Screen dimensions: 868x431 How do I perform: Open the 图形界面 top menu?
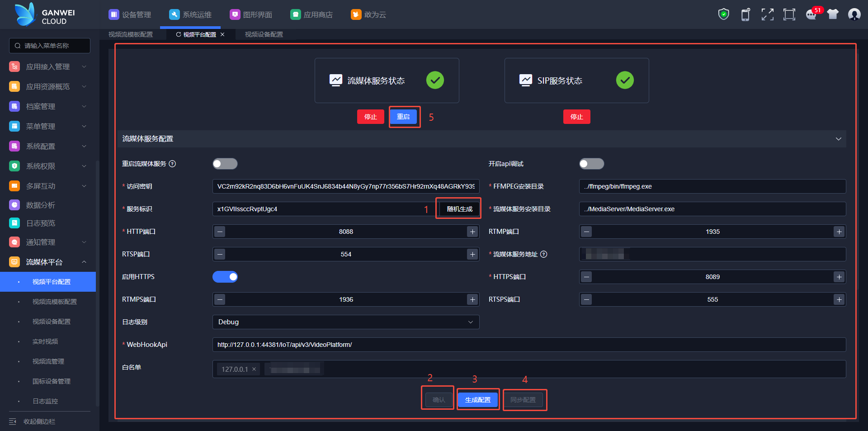[251, 14]
